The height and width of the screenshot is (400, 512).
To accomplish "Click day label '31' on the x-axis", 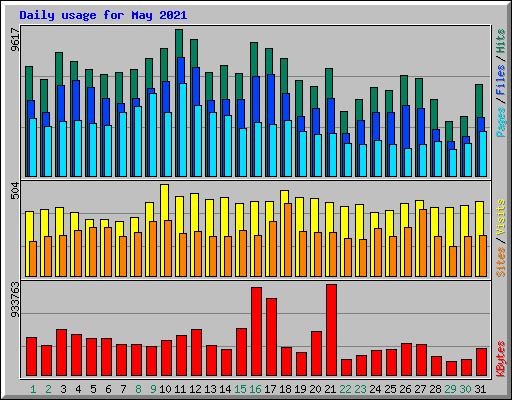I will (480, 389).
